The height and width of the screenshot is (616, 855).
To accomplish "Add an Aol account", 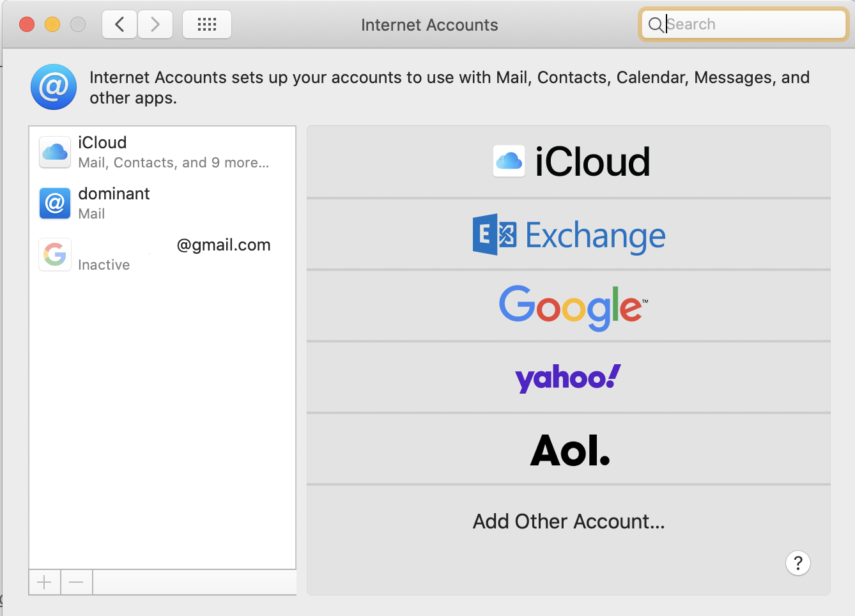I will [x=569, y=449].
